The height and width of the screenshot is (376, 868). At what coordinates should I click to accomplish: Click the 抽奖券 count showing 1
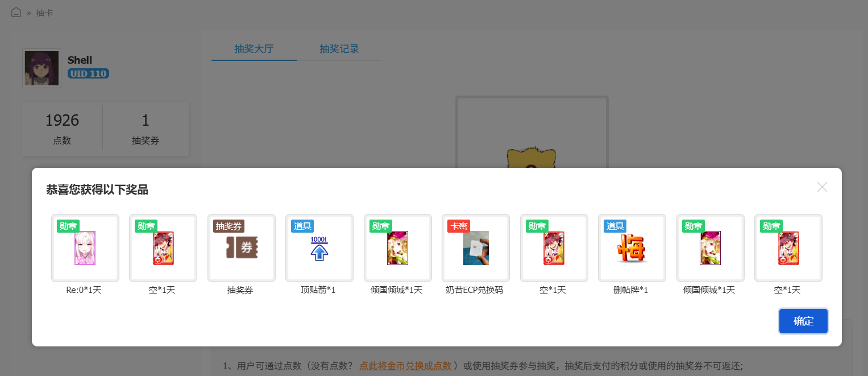[146, 129]
